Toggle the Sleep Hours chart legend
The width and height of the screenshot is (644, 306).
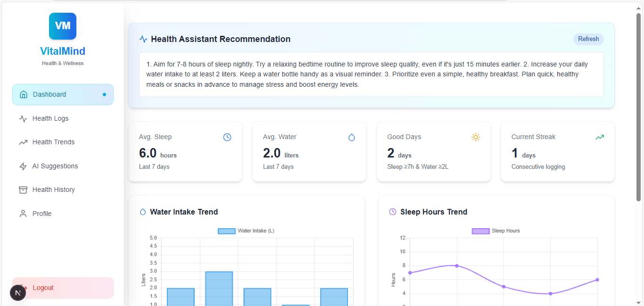(495, 231)
